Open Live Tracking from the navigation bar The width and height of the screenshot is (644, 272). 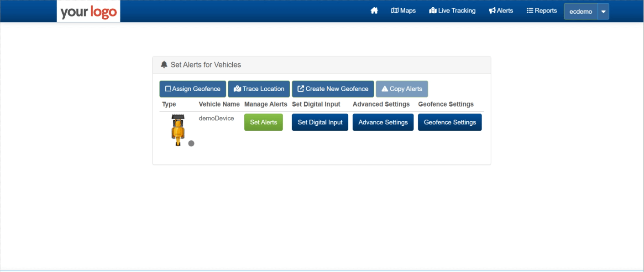tap(452, 10)
